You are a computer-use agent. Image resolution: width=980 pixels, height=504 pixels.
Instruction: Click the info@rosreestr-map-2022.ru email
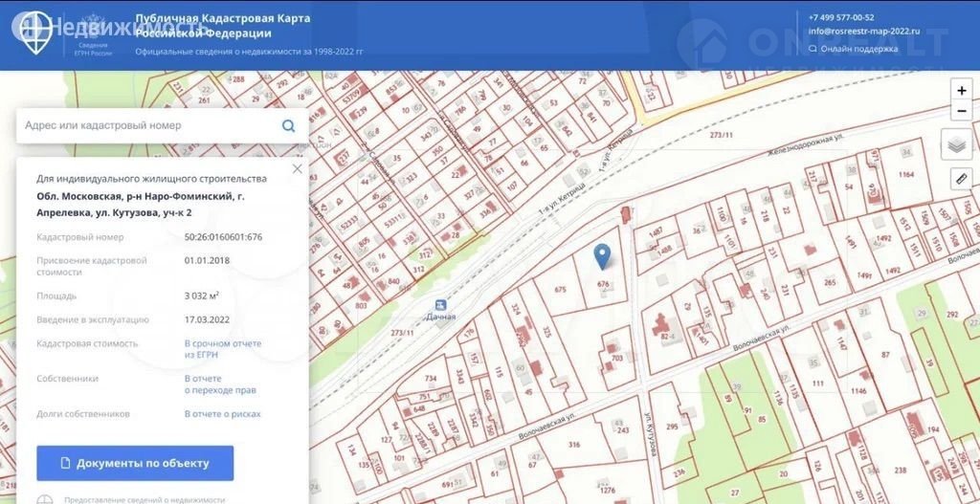click(x=863, y=31)
